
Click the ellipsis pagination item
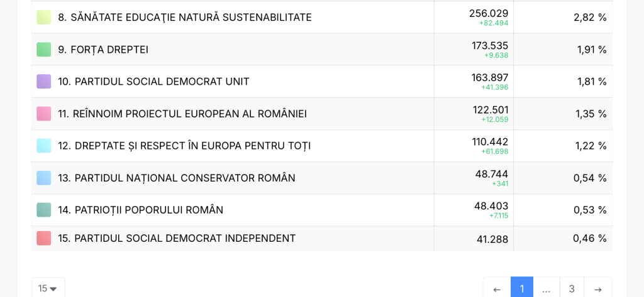coord(547,289)
